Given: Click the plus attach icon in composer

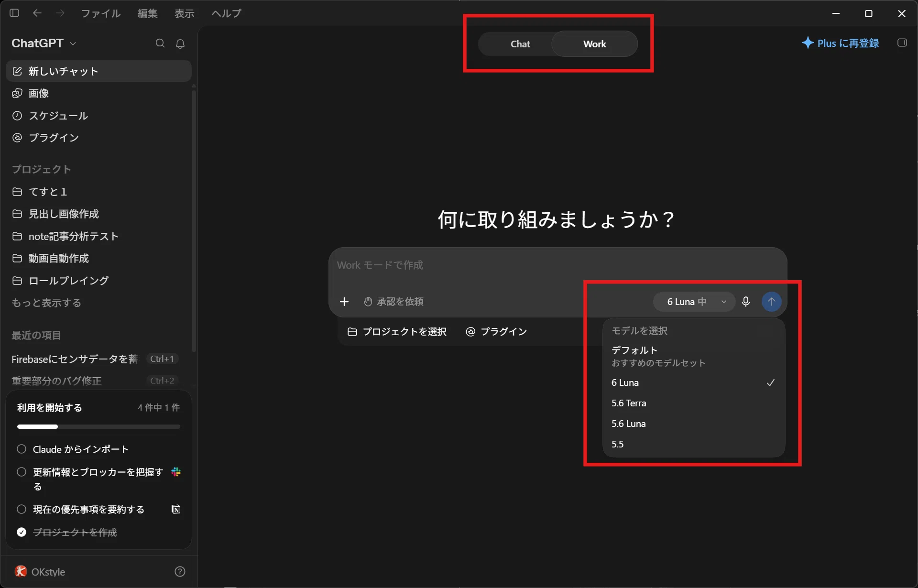Looking at the screenshot, I should click(344, 302).
